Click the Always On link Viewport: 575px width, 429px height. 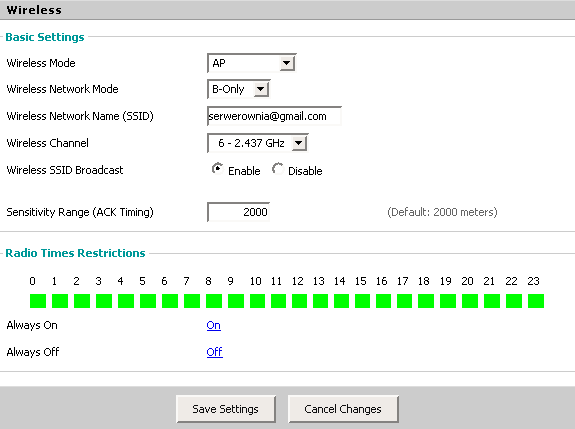coord(213,325)
